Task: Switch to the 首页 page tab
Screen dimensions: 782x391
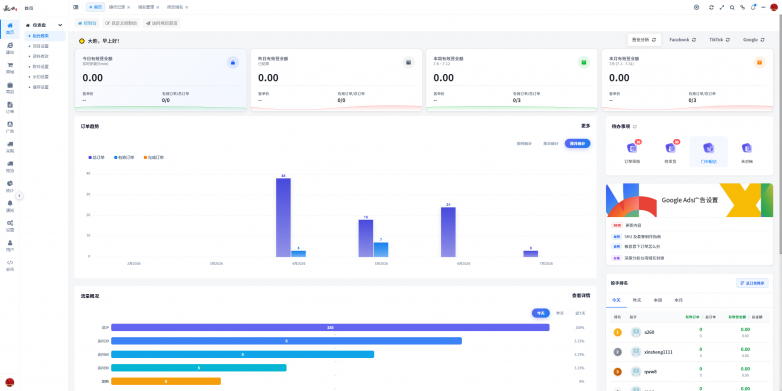Action: coord(95,7)
